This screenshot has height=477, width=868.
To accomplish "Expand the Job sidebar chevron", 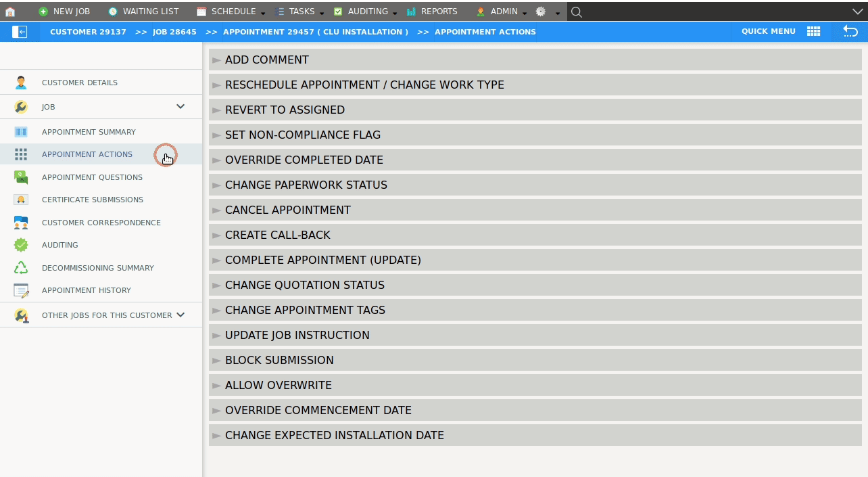I will (180, 106).
